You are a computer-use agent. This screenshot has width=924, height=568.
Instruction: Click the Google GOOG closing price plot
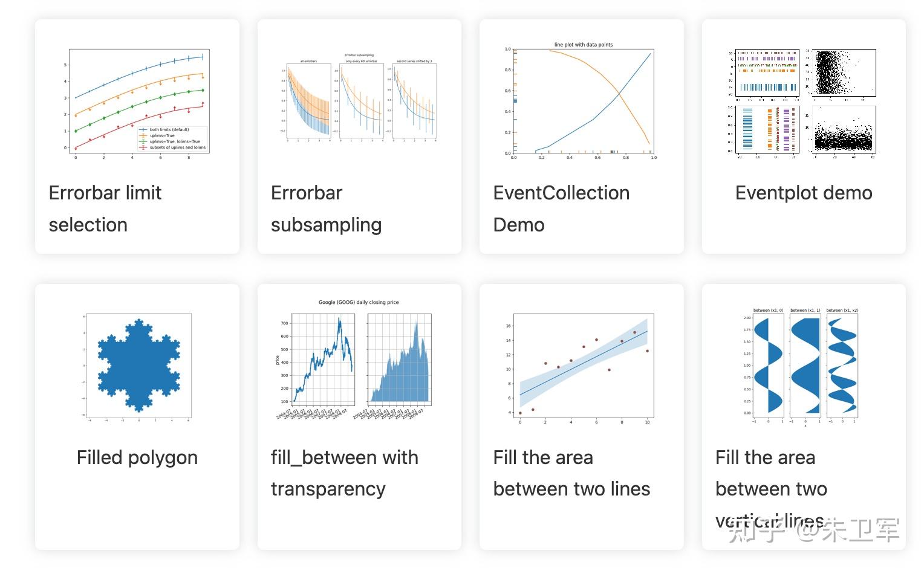pos(359,360)
